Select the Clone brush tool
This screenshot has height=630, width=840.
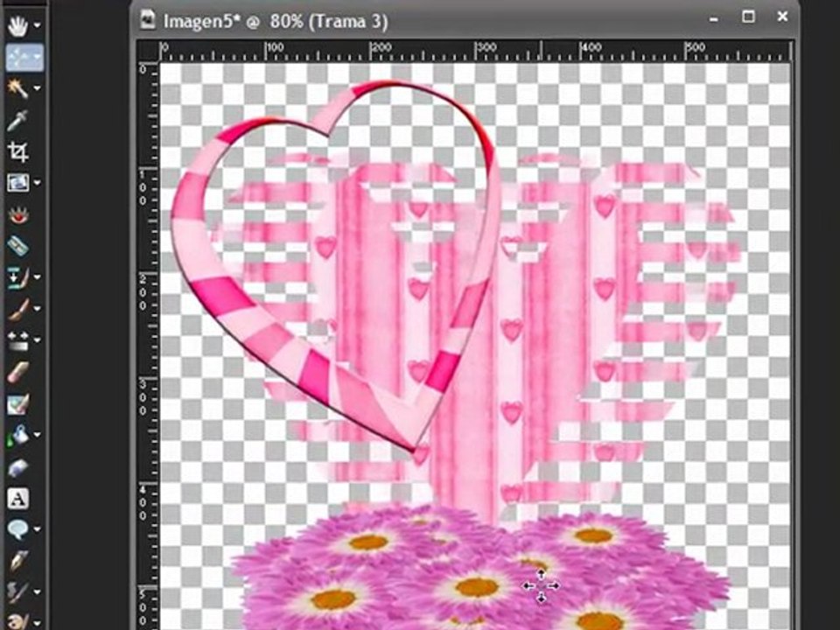[17, 277]
